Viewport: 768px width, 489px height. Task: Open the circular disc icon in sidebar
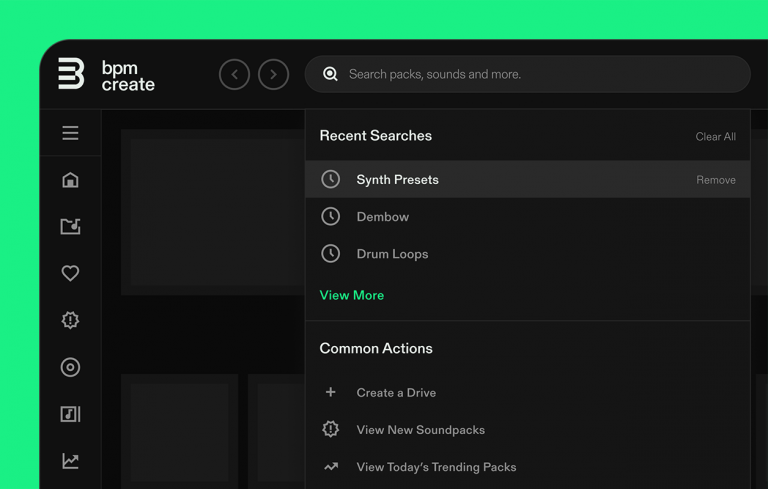[x=70, y=367]
